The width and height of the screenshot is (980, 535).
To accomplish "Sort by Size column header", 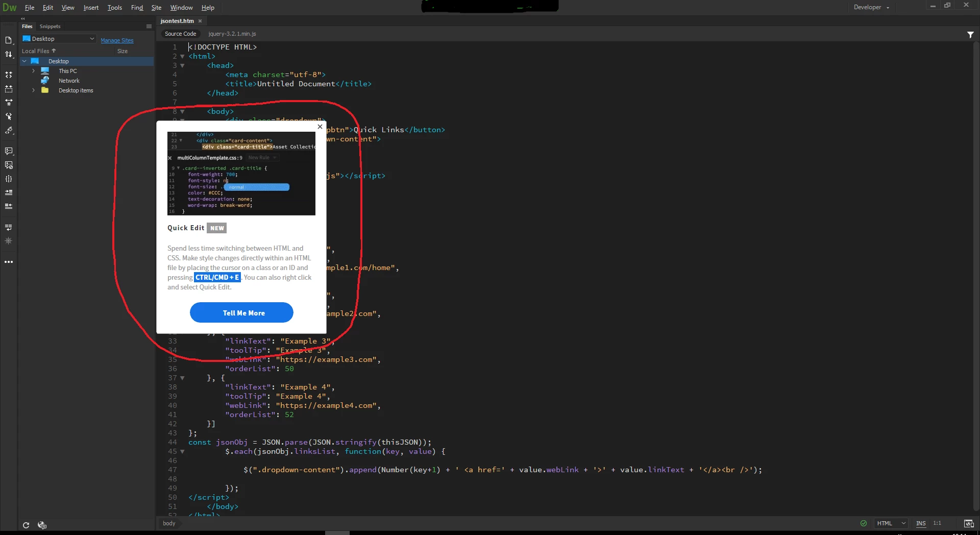I will click(122, 51).
